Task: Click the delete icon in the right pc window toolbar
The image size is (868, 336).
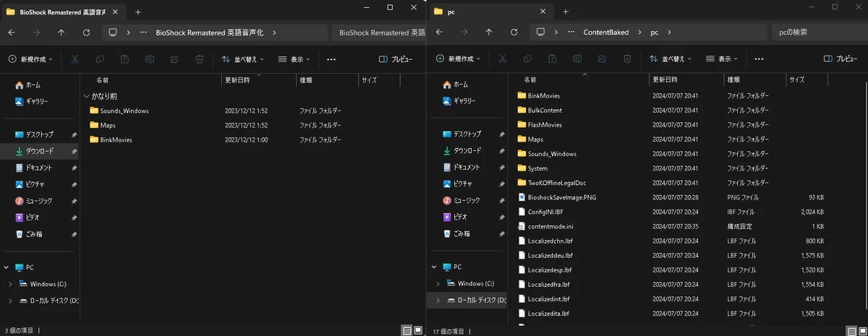Action: (x=627, y=59)
